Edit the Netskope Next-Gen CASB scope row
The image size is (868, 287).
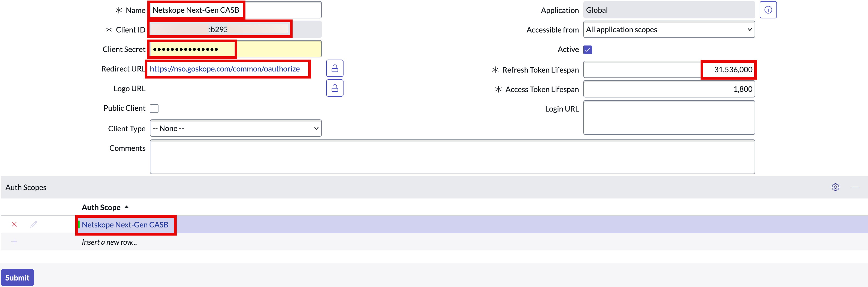click(33, 224)
